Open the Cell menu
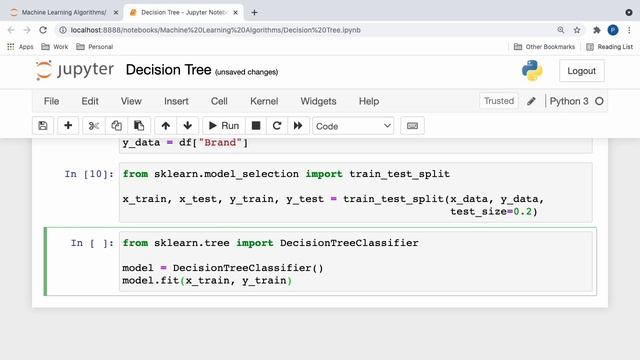Viewport: 640px width, 360px height. pos(219,101)
